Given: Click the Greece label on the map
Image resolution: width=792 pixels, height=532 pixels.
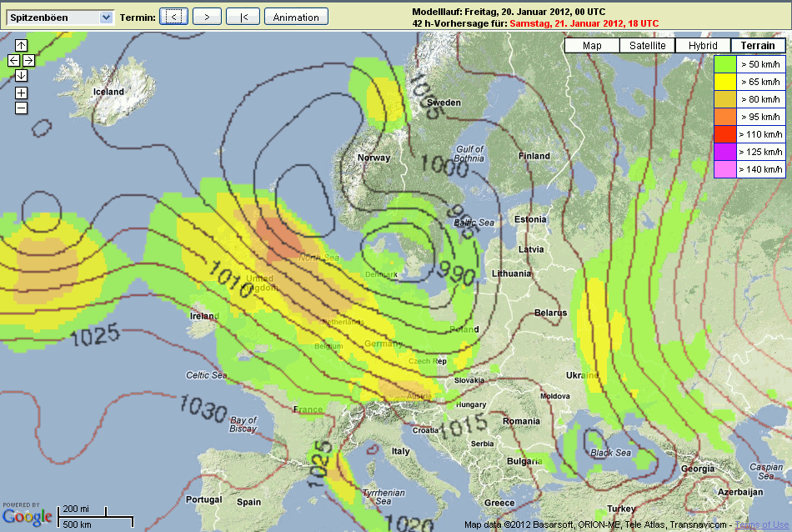Looking at the screenshot, I should 499,503.
